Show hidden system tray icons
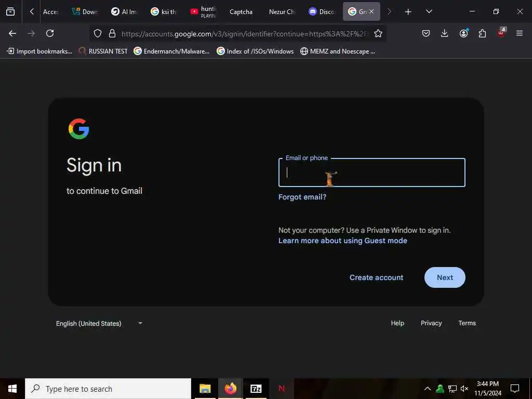The width and height of the screenshot is (532, 399). click(428, 389)
